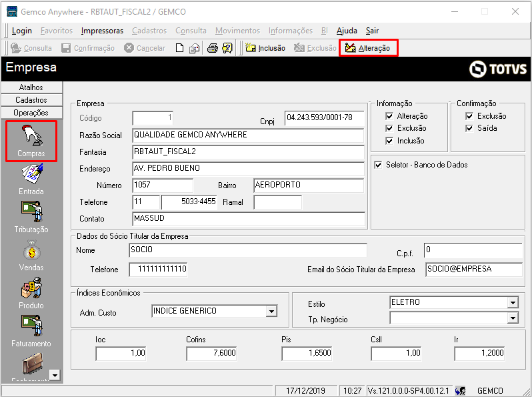The height and width of the screenshot is (397, 532).
Task: Open the Informações menu
Action: pyautogui.click(x=291, y=31)
